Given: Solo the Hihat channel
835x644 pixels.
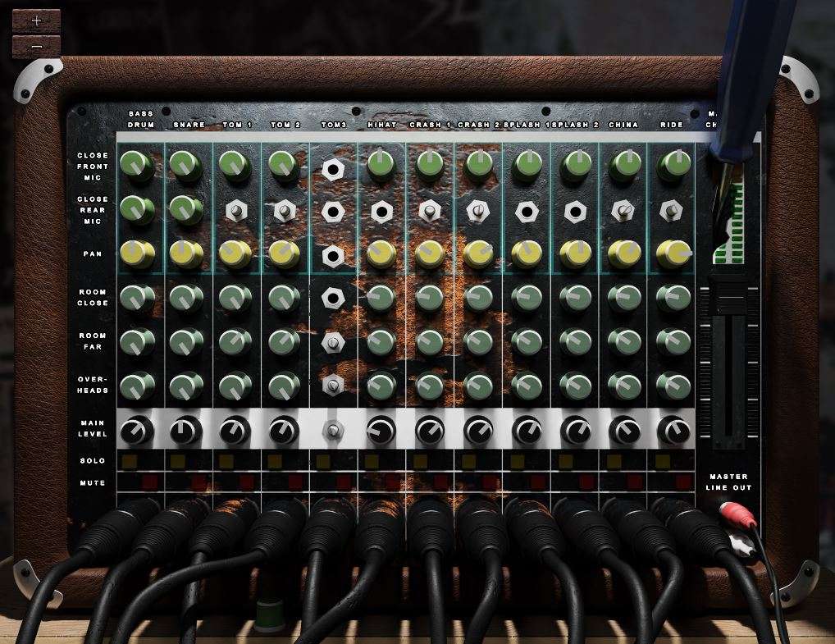Looking at the screenshot, I should click(x=372, y=461).
